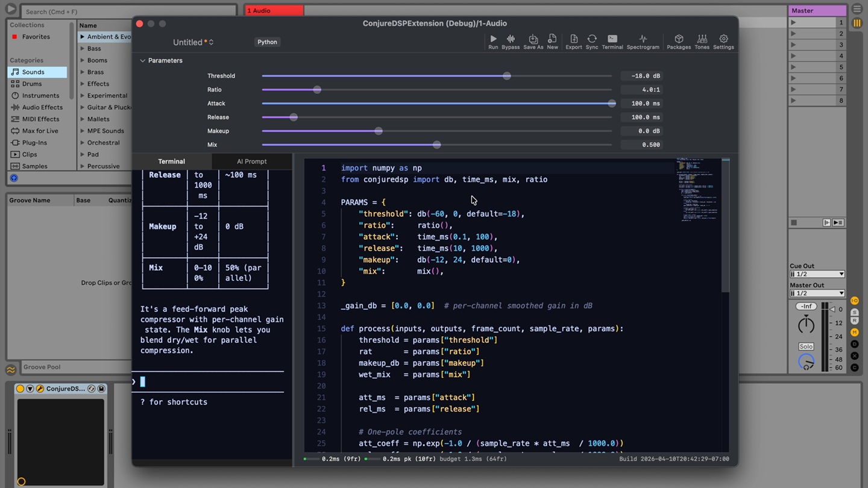This screenshot has width=868, height=488.
Task: Open the Cue Out dropdown
Action: (817, 274)
